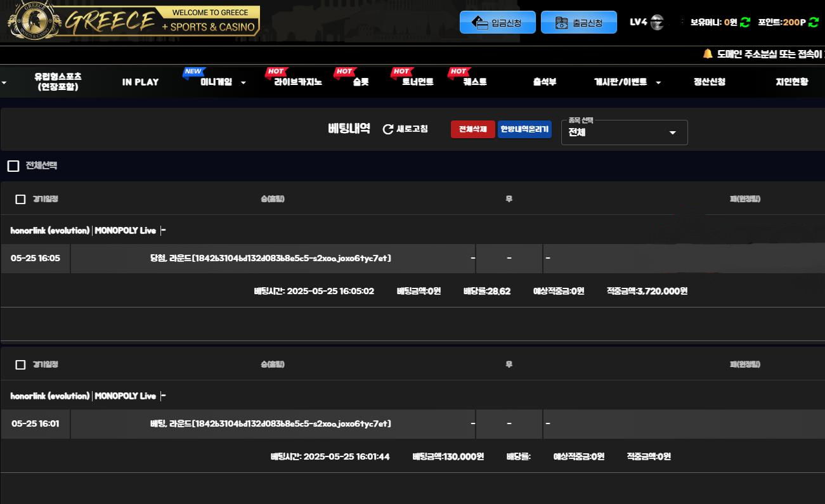Select the 당첨, 라운드 result row text

(271, 258)
